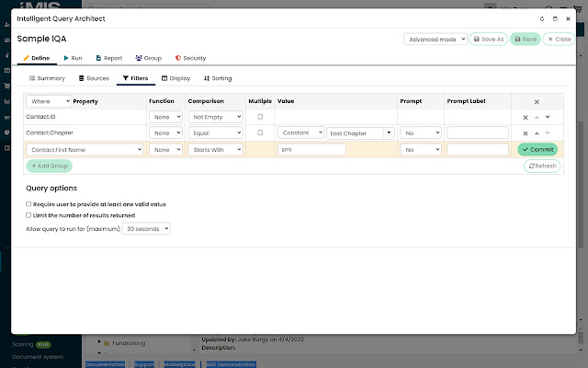Enable Limit the number of results returned
Viewport: 588px width, 368px height.
(28, 215)
